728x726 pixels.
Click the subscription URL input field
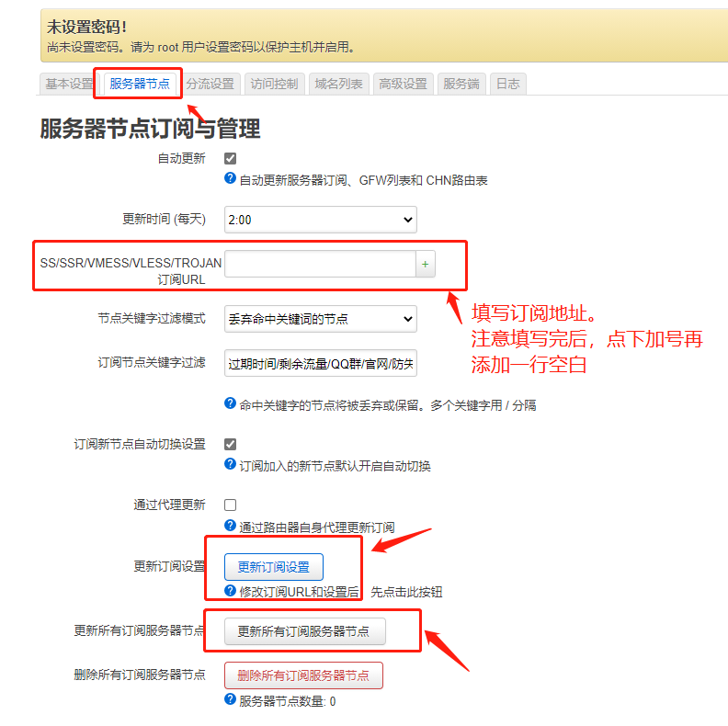tap(320, 264)
